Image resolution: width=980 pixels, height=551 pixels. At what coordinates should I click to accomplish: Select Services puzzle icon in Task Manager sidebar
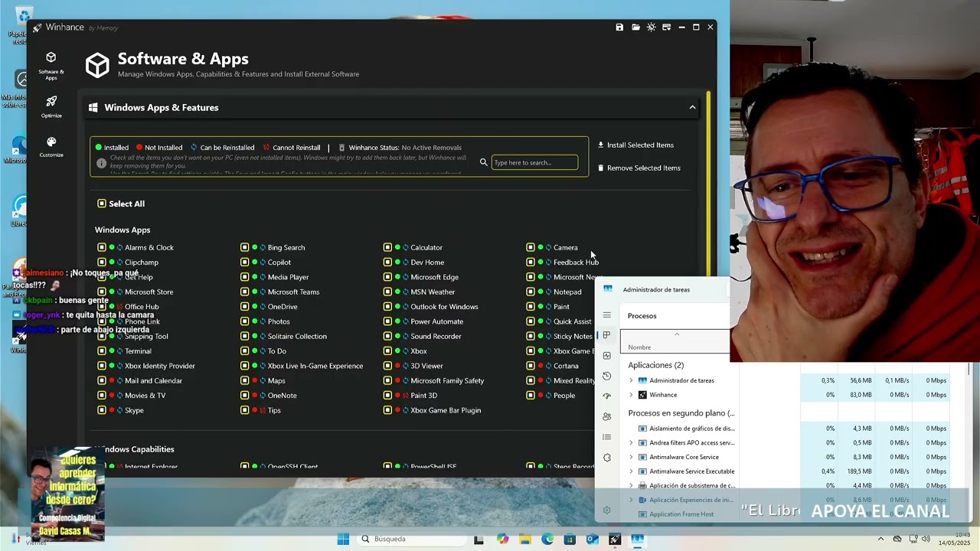[607, 458]
